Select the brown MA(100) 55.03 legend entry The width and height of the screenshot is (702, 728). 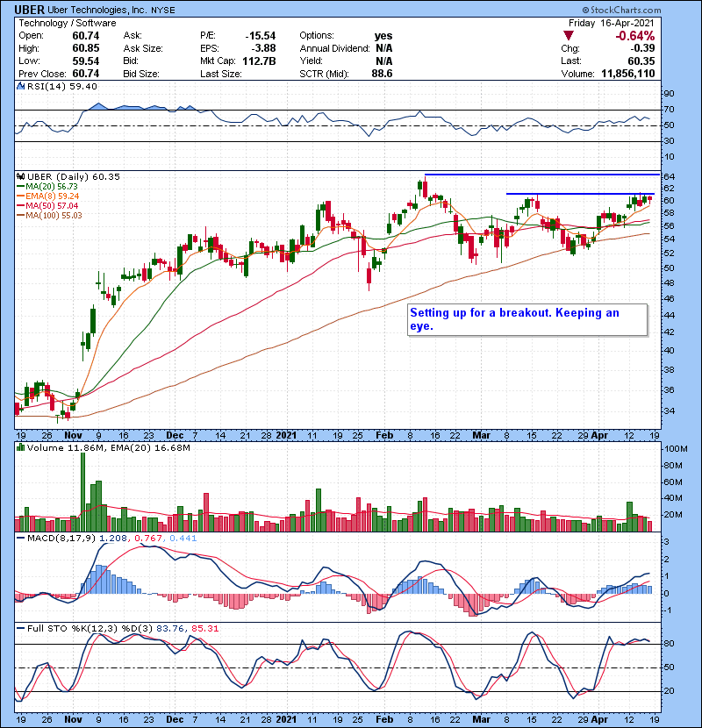(x=49, y=216)
